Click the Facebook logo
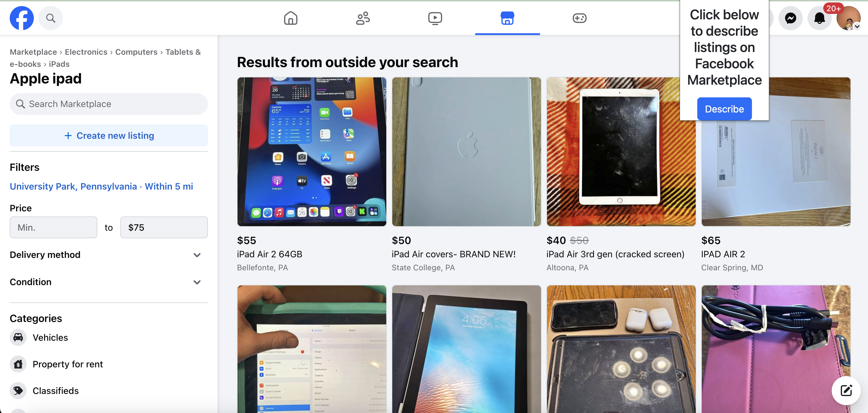 click(x=21, y=18)
